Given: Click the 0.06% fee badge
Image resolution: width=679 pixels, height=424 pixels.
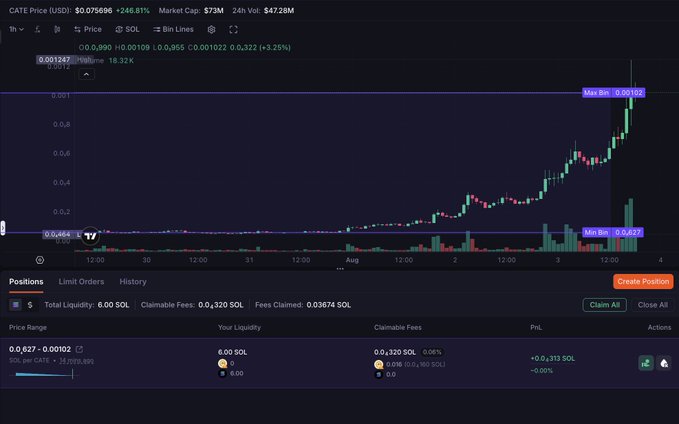Looking at the screenshot, I should (x=432, y=352).
